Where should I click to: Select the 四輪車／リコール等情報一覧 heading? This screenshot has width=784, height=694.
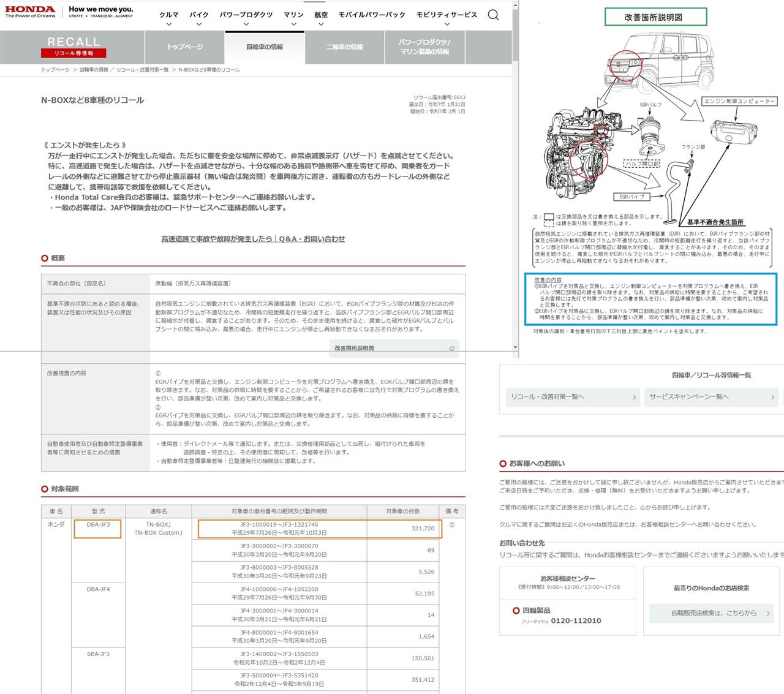(711, 375)
